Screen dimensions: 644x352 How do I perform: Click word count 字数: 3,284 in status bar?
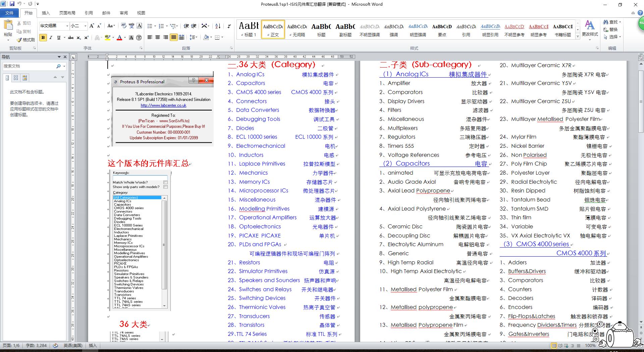[36, 346]
